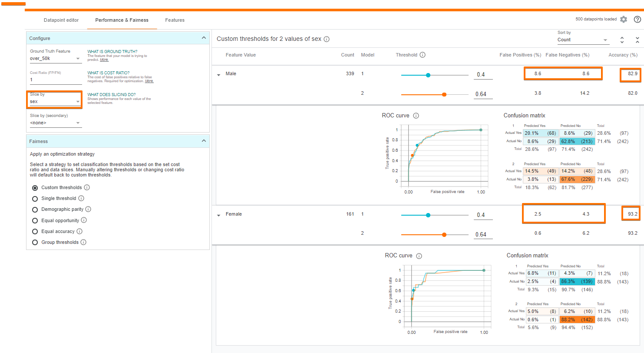644x353 pixels.
Task: Click info icon next to Equal opportunity
Action: point(84,220)
